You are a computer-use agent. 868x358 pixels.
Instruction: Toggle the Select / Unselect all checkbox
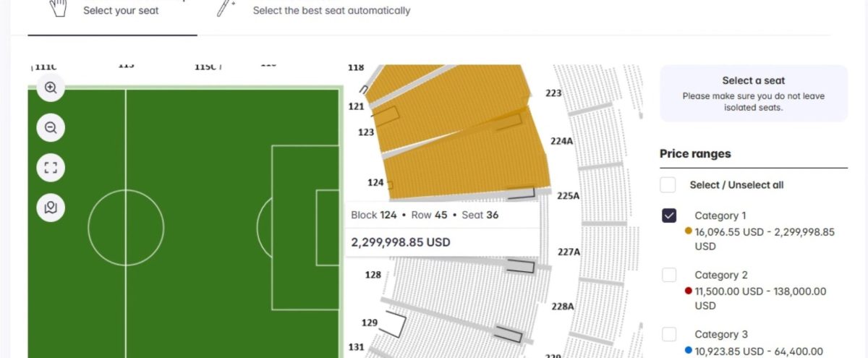(x=668, y=185)
